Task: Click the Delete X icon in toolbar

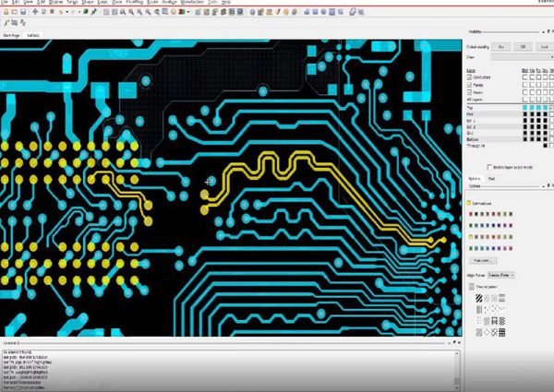Action: tap(52, 12)
